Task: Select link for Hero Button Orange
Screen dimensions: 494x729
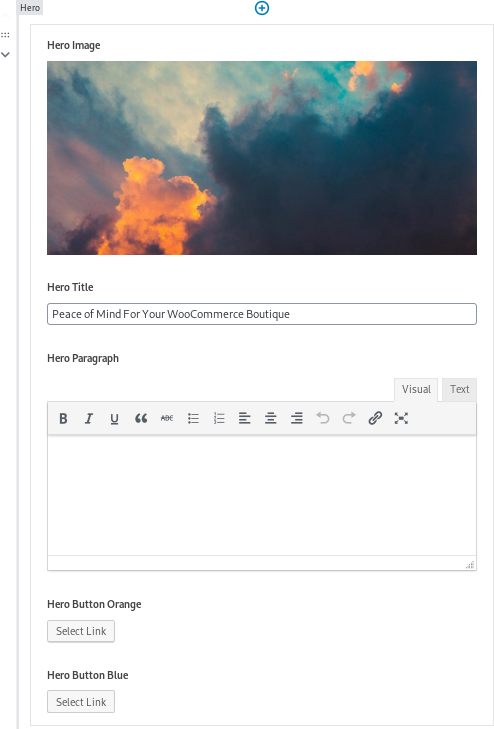Action: coord(81,631)
